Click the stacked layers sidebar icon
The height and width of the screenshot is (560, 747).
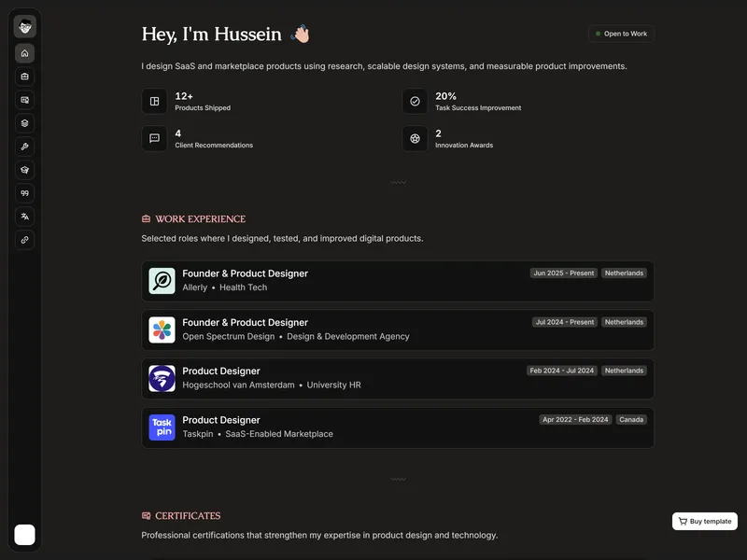coord(25,123)
